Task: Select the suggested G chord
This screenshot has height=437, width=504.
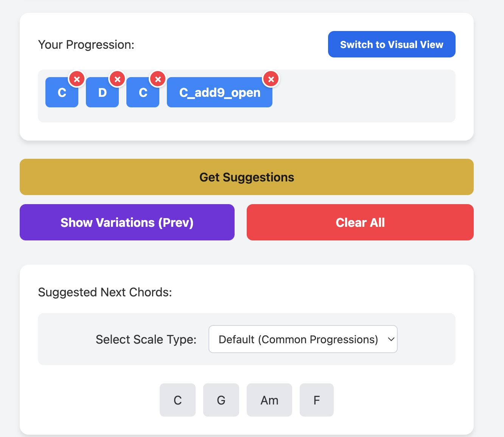Action: (x=221, y=400)
